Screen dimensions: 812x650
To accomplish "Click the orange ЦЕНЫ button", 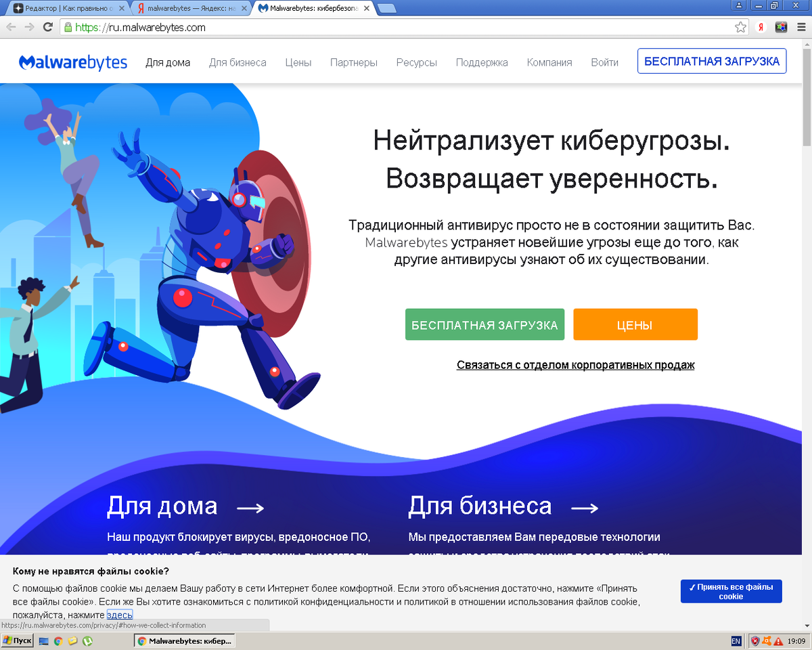I will 635,325.
